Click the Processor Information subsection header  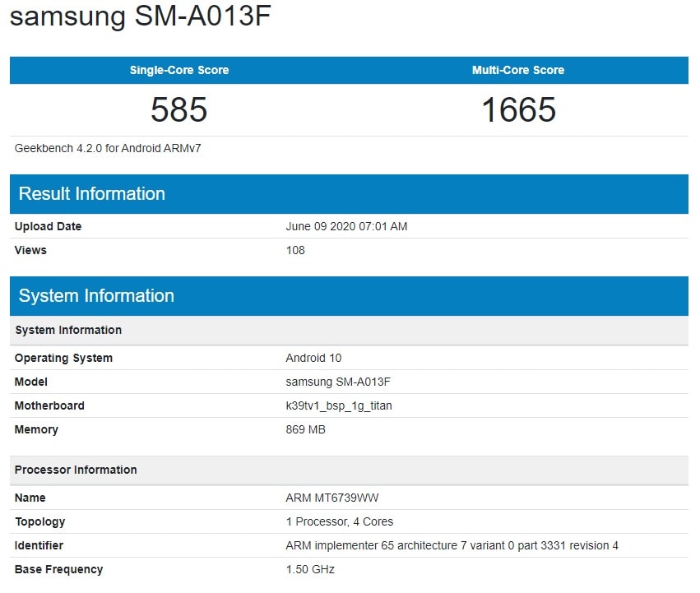point(76,470)
